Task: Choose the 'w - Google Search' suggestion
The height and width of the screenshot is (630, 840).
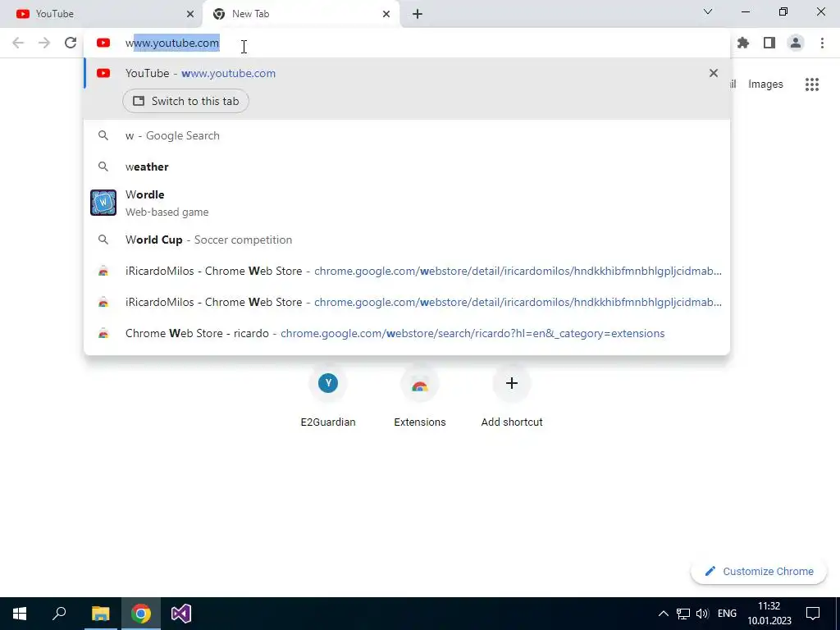Action: pyautogui.click(x=407, y=135)
